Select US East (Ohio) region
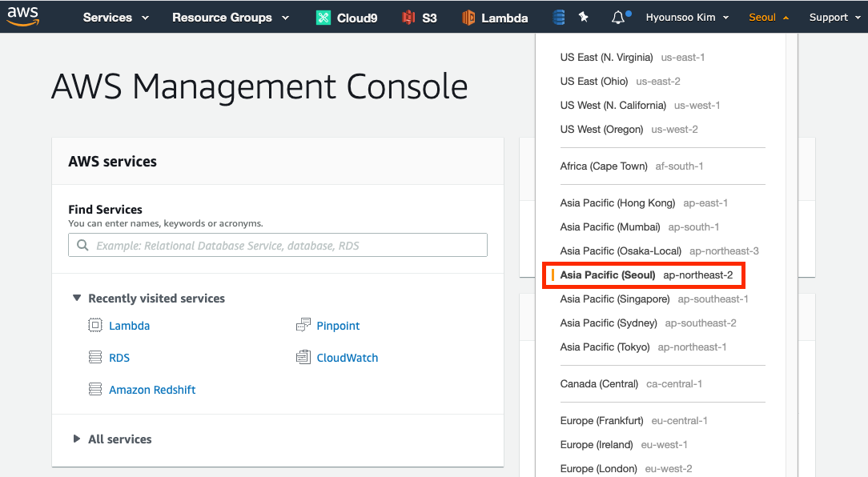This screenshot has height=477, width=868. click(620, 82)
